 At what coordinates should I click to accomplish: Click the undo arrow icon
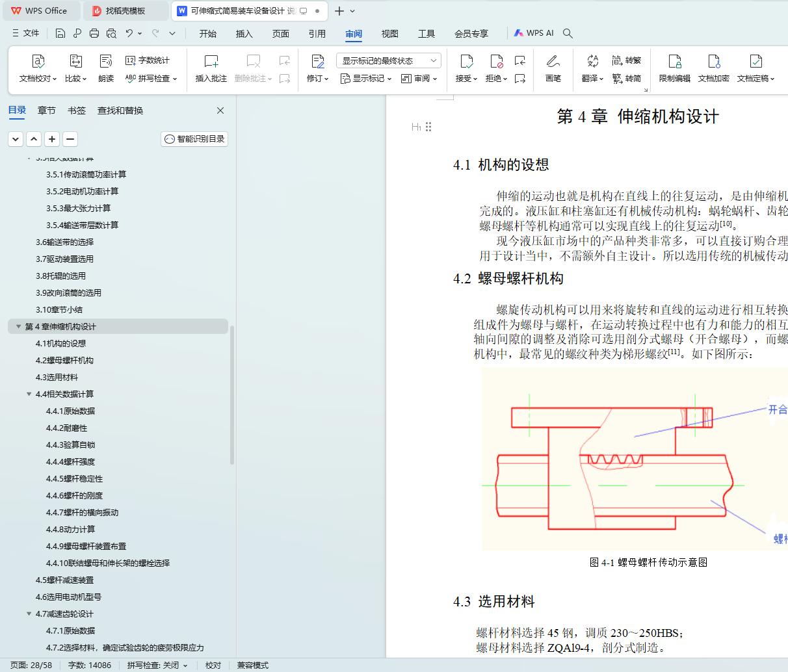(x=129, y=33)
